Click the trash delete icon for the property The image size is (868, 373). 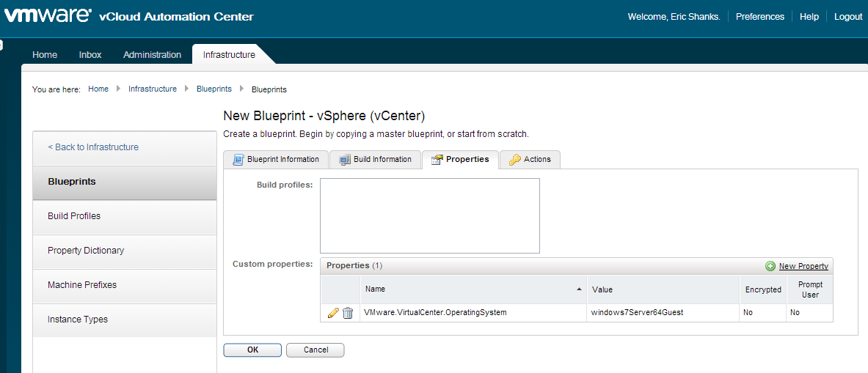click(348, 313)
